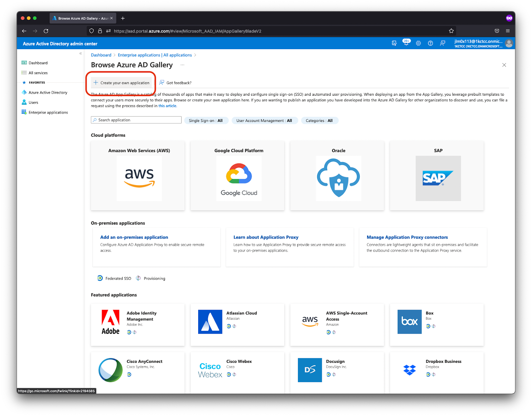The height and width of the screenshot is (416, 532).
Task: Open Azure Active Directory favorite
Action: [45, 92]
